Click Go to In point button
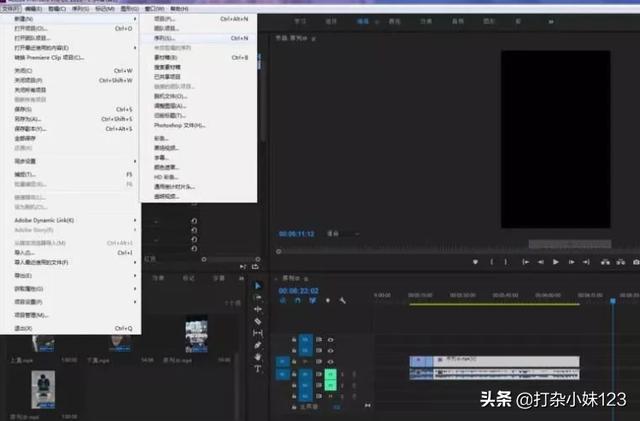Viewport: 640px width, 421px height. coord(526,262)
